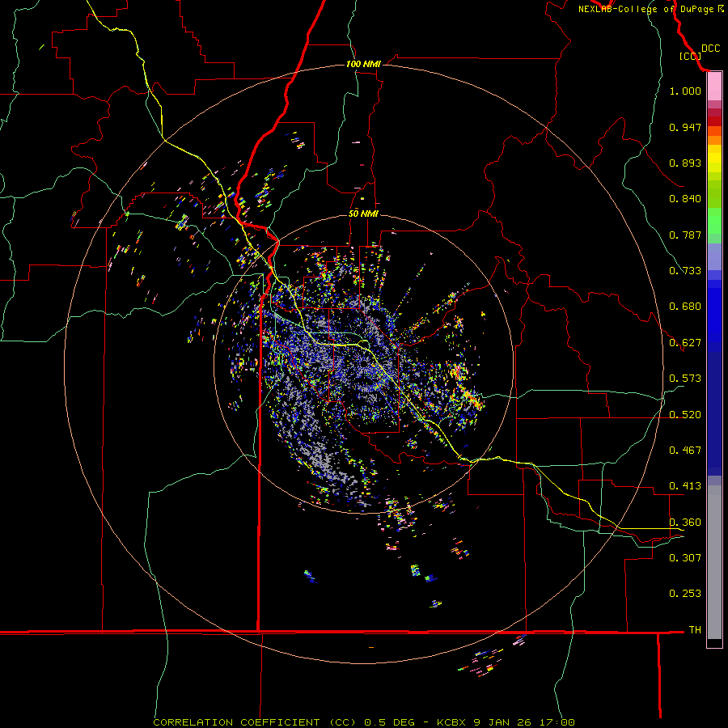Click the 0.840 scale value

coord(685,199)
